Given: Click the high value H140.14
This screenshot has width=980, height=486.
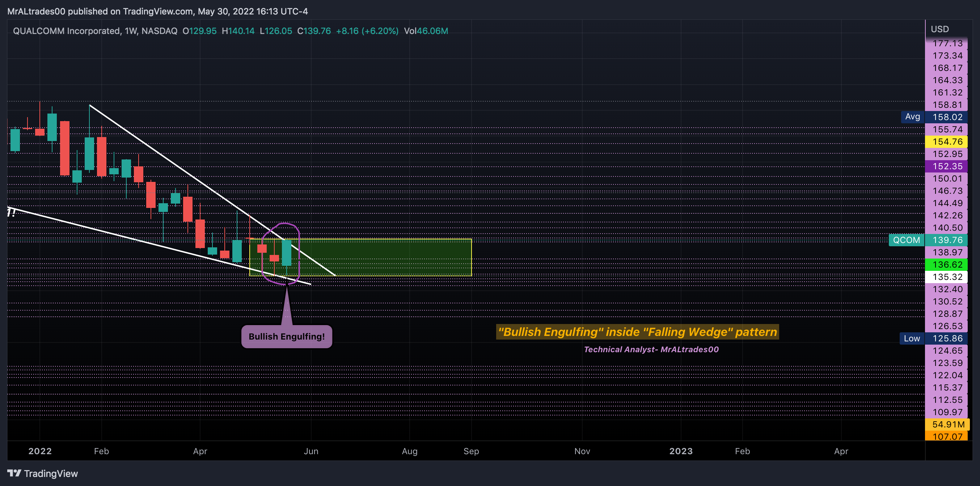Looking at the screenshot, I should coord(238,31).
